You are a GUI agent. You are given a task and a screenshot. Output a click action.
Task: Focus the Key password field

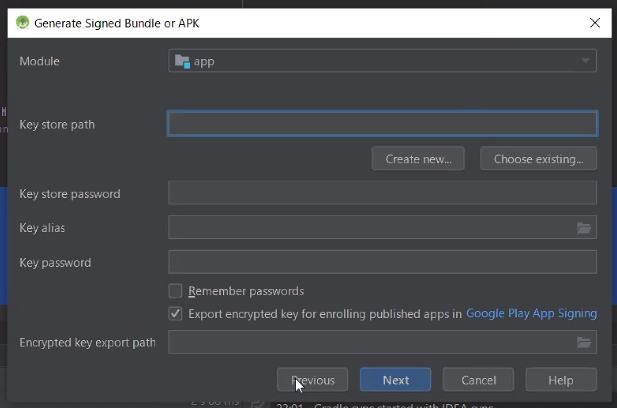pyautogui.click(x=382, y=262)
